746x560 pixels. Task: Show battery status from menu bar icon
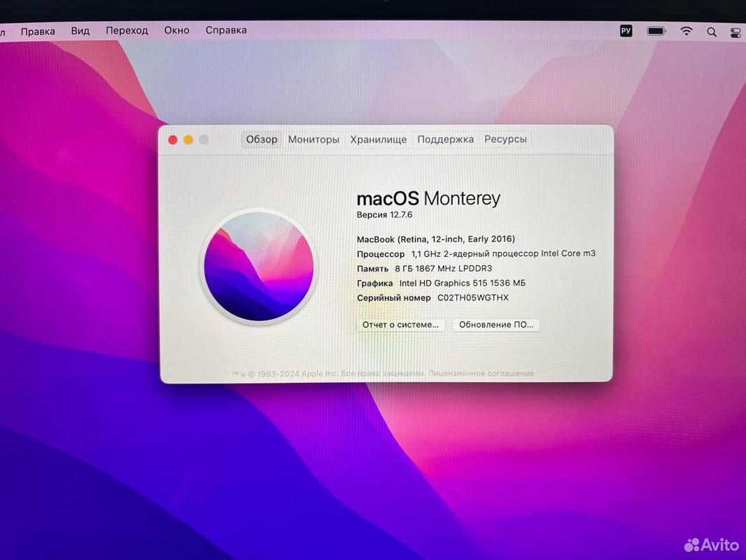[656, 31]
